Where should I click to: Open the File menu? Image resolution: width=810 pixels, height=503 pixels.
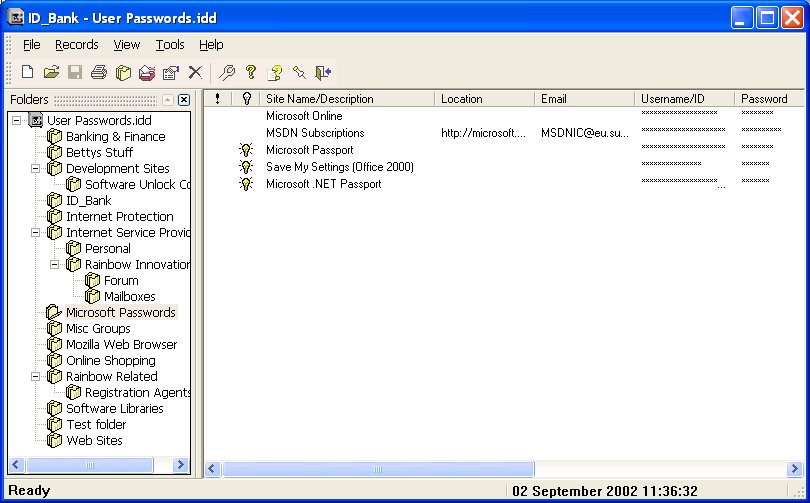click(x=32, y=45)
